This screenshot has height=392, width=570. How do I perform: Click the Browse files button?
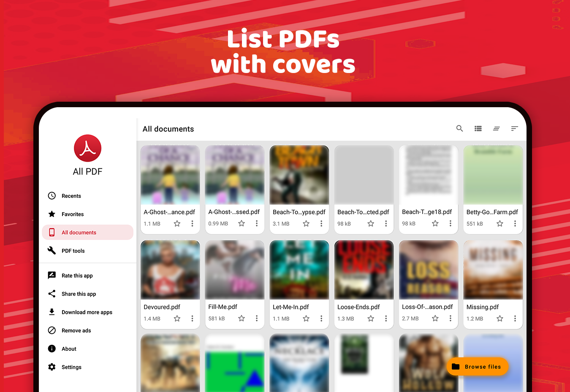477,367
